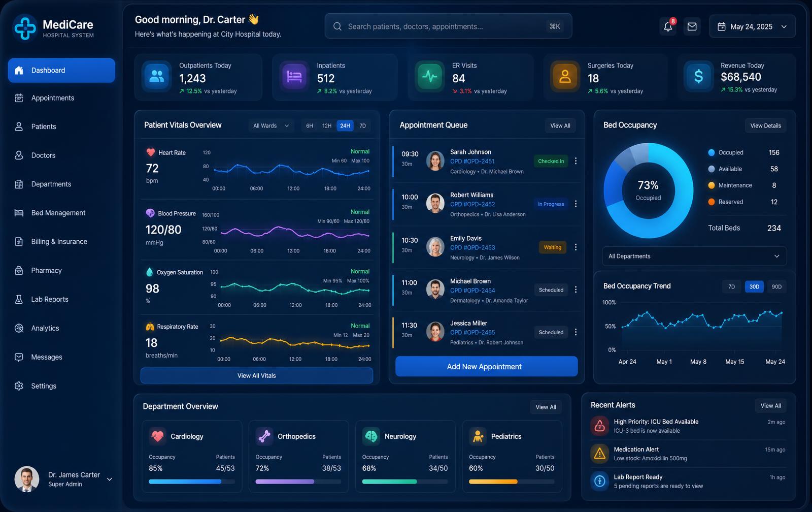Image resolution: width=812 pixels, height=512 pixels.
Task: Click the Cardiology department heart icon
Action: click(x=158, y=436)
